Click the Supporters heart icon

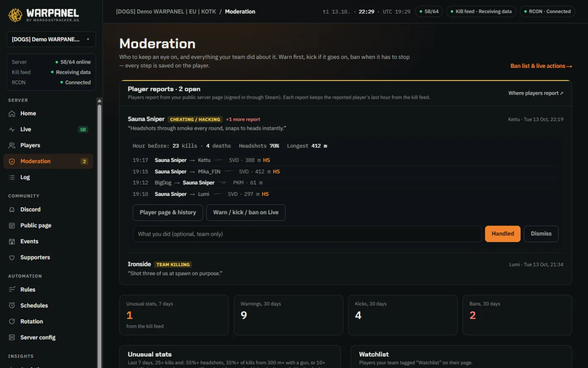click(x=12, y=257)
